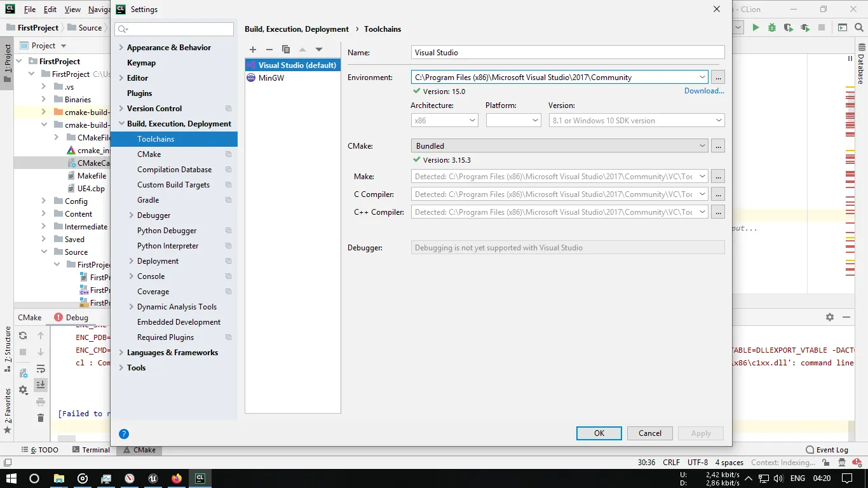Open the Settings help question mark
The image size is (868, 488).
(124, 434)
